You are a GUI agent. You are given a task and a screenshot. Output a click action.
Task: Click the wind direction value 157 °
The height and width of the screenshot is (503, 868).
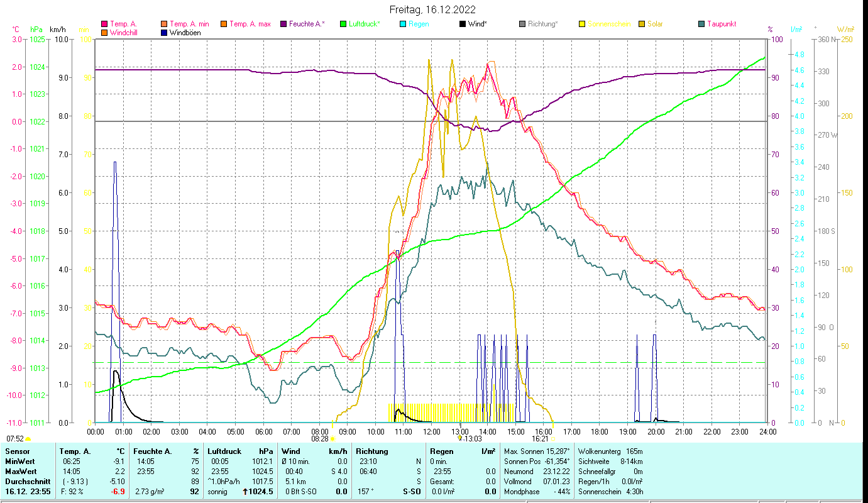click(x=366, y=492)
